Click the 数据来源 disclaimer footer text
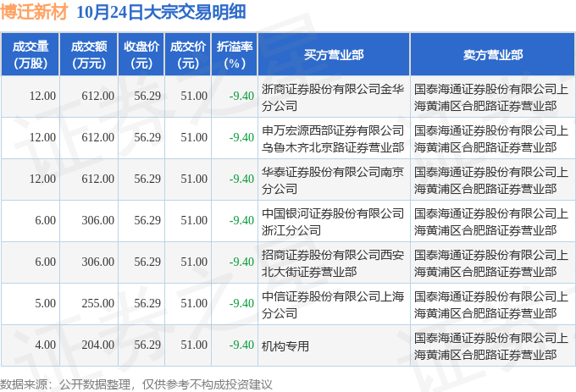This screenshot has width=576, height=392. [136, 384]
